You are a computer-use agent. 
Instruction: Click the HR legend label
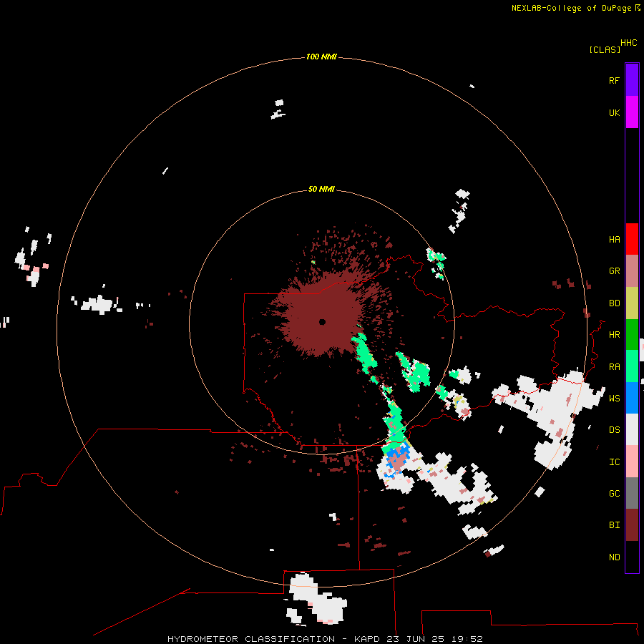[x=614, y=334]
